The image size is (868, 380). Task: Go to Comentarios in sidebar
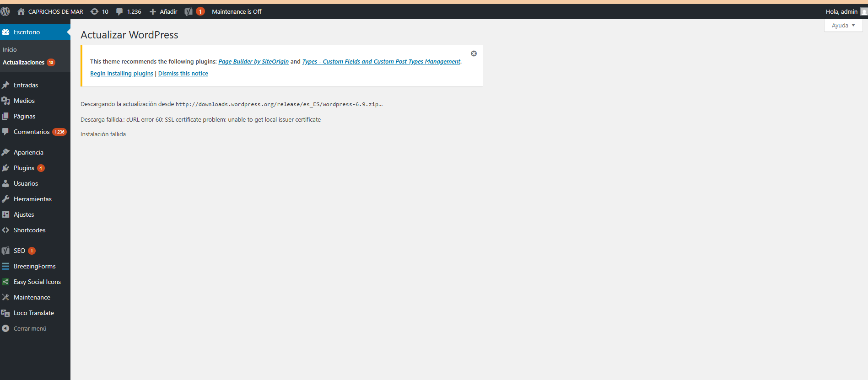click(32, 132)
